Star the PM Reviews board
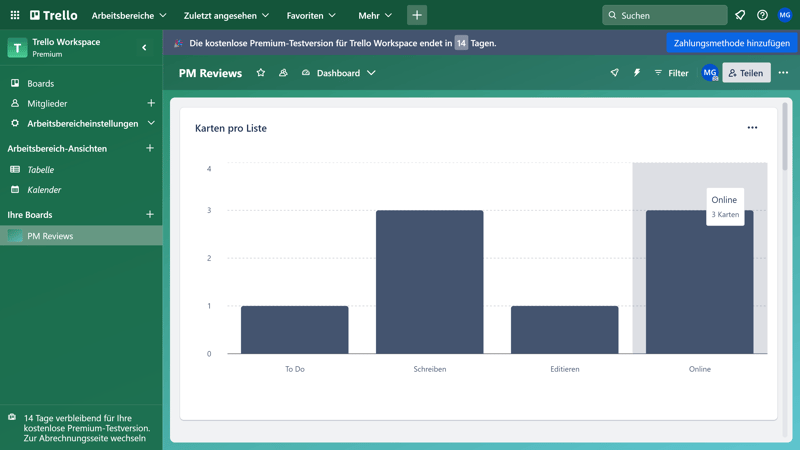The image size is (800, 450). click(261, 73)
